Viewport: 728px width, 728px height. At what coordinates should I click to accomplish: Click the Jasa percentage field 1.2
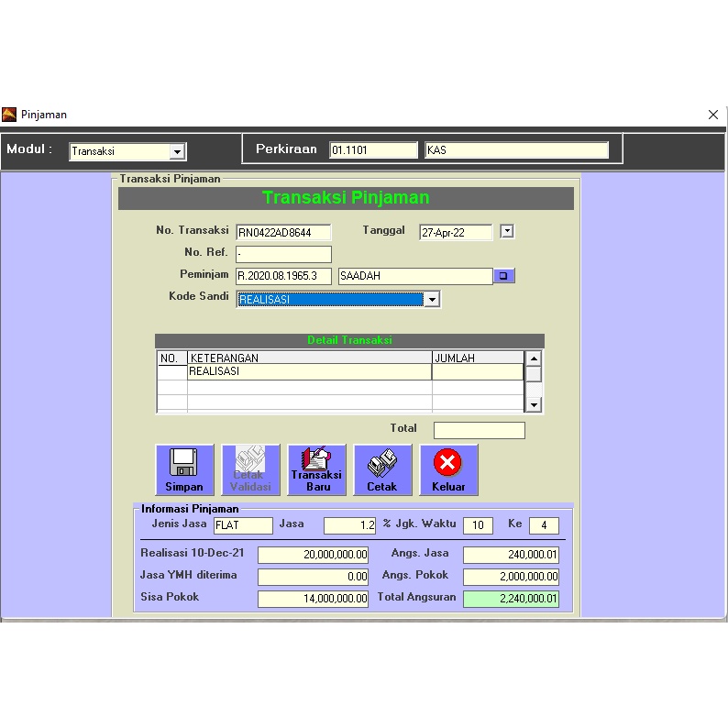tap(349, 525)
